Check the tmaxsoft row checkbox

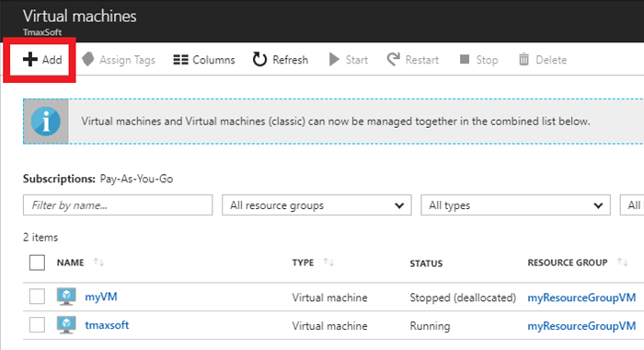tap(37, 324)
